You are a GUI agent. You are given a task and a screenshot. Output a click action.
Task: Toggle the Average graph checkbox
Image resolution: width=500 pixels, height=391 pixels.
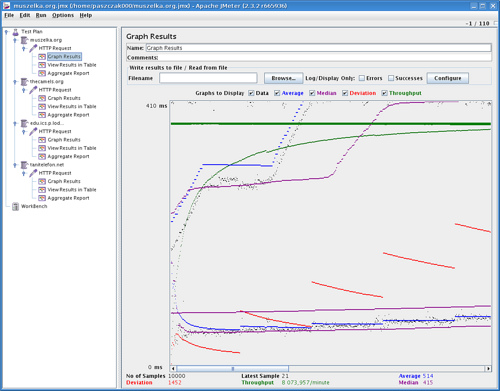click(x=277, y=93)
